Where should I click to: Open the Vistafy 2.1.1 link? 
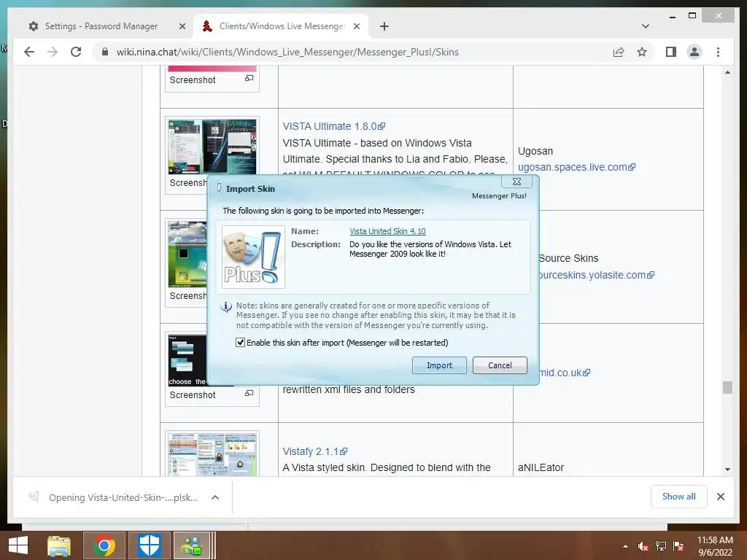[x=314, y=451]
